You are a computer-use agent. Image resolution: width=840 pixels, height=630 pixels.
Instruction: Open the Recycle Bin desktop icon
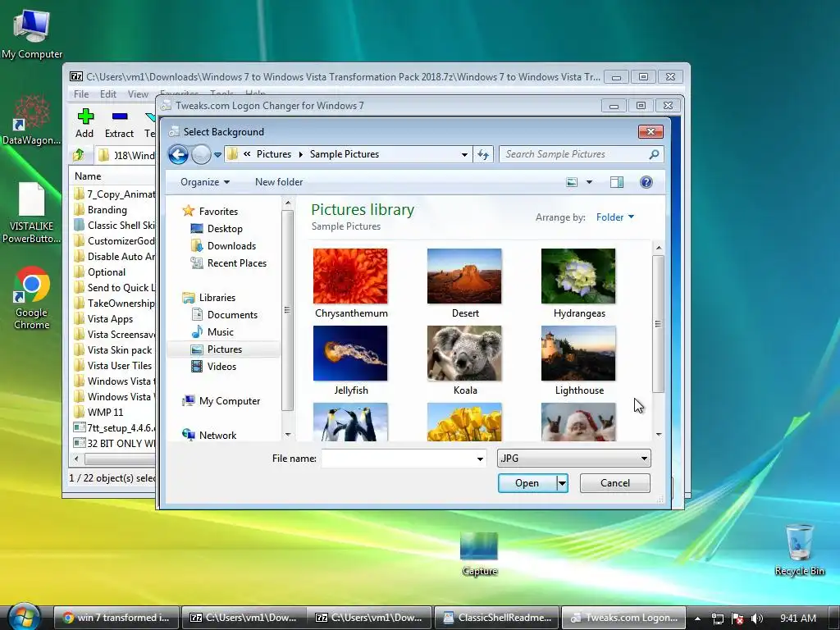(799, 550)
